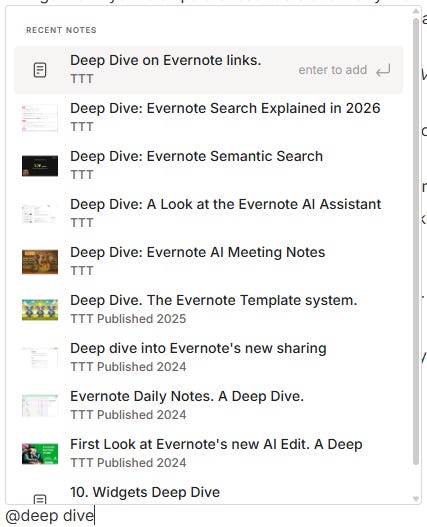Click note icon beside Deep Dive on Evernote links
The image size is (427, 527).
coord(40,70)
